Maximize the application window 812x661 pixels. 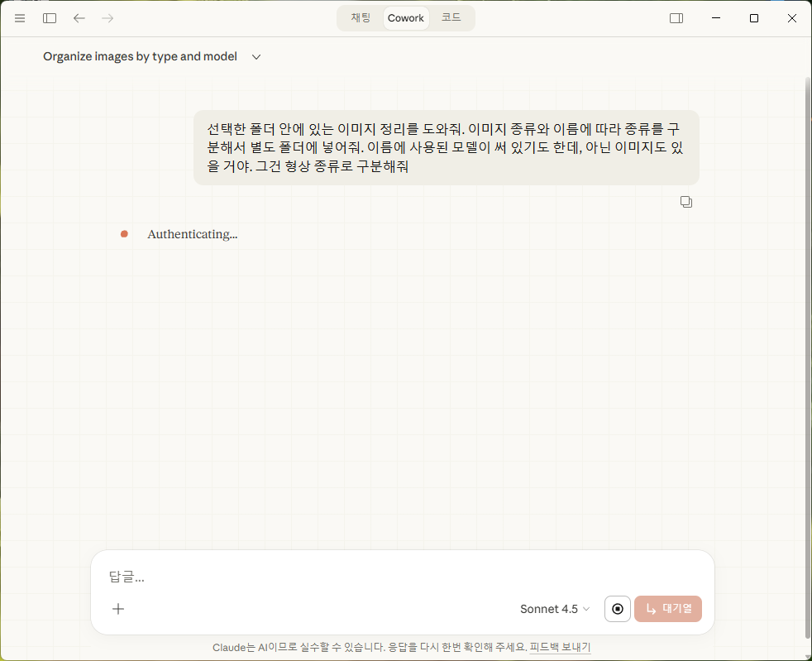point(753,18)
